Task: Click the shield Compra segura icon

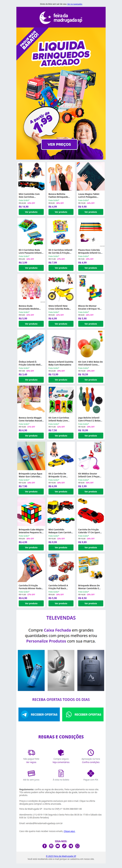Action: click(x=61, y=753)
